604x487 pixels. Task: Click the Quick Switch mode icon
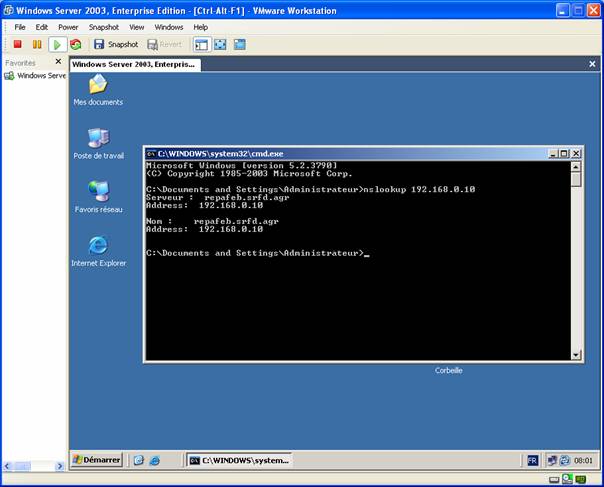240,45
